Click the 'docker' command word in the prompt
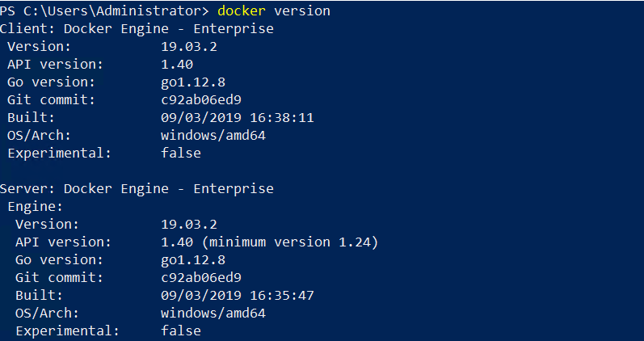 click(242, 11)
